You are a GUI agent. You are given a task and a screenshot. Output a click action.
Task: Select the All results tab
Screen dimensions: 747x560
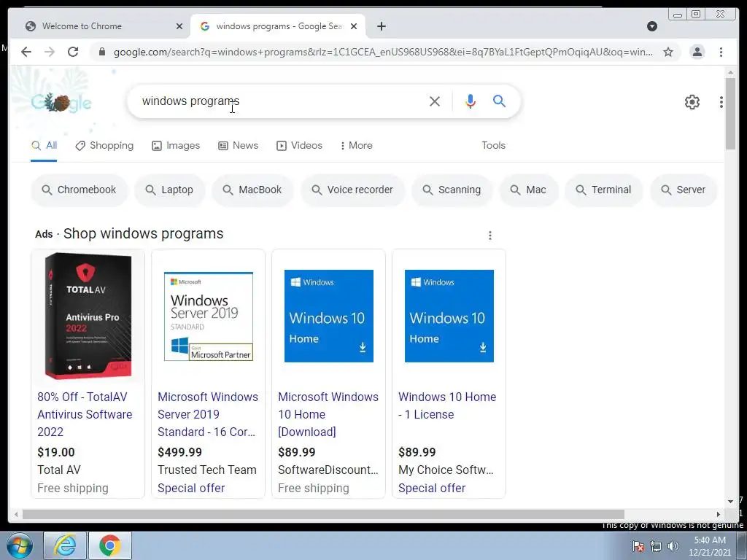(x=44, y=146)
